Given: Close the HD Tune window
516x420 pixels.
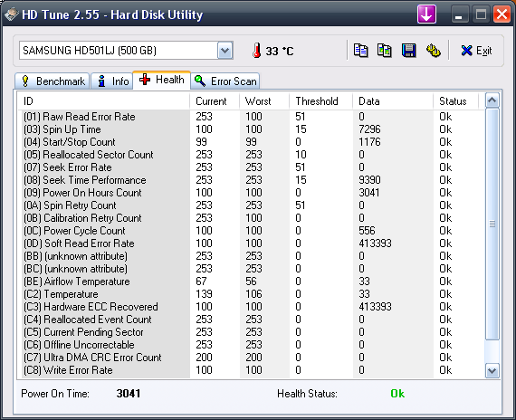Looking at the screenshot, I should click(x=502, y=14).
